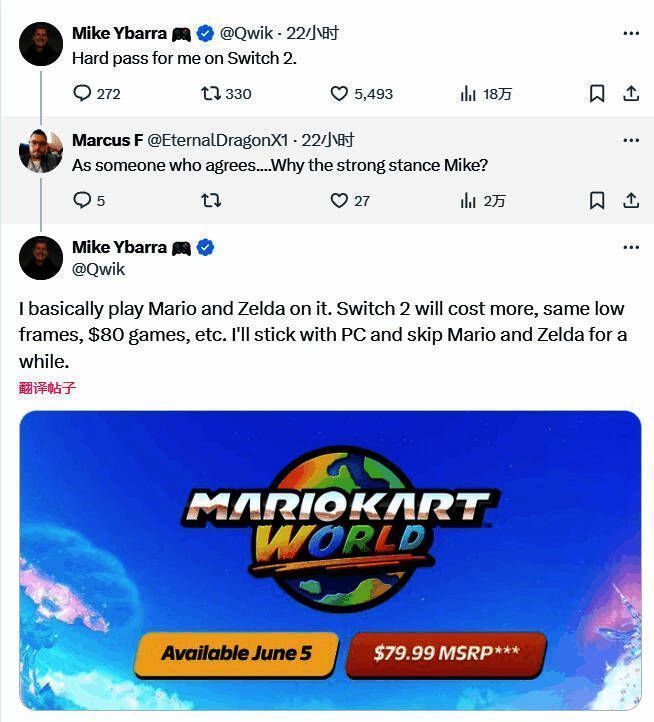
Task: Share Marcus F's reply
Action: pos(631,200)
